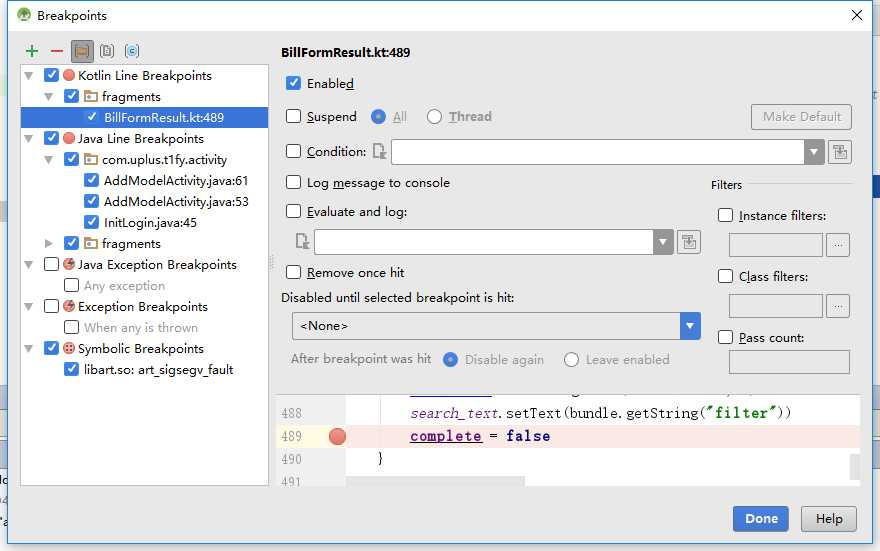Image resolution: width=880 pixels, height=551 pixels.
Task: Click Symbolic Breakpoints icon
Action: click(x=69, y=348)
